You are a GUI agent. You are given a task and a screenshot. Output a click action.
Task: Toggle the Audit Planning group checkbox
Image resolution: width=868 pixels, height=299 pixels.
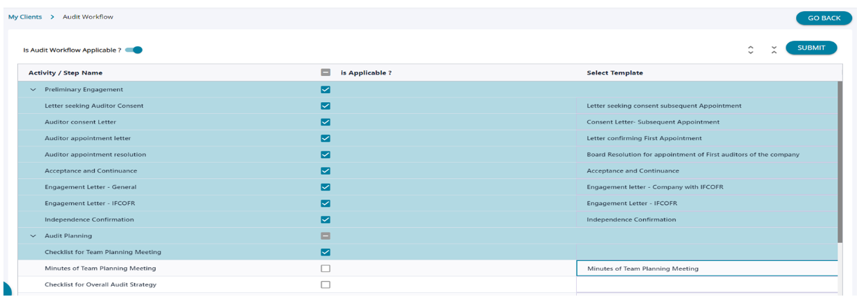(326, 235)
